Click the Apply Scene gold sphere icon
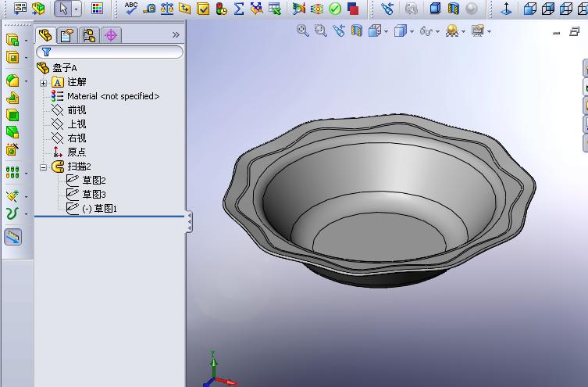 point(452,30)
